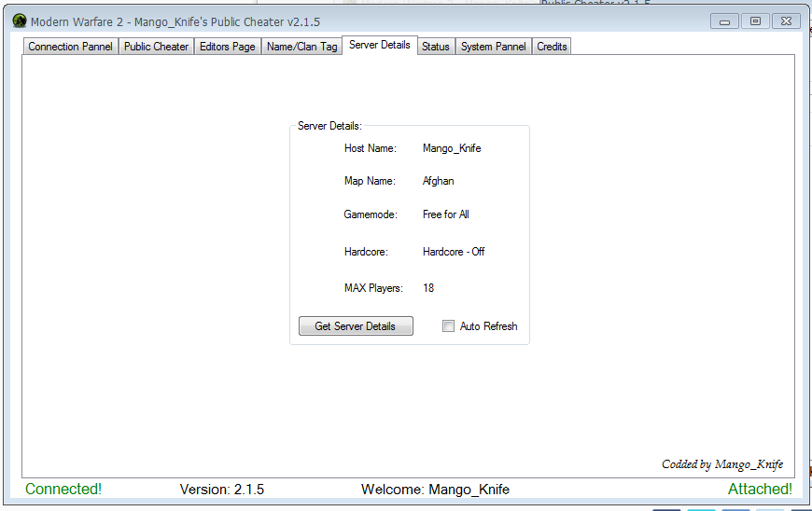Click the Map Name value Afghan
812x511 pixels.
point(438,181)
